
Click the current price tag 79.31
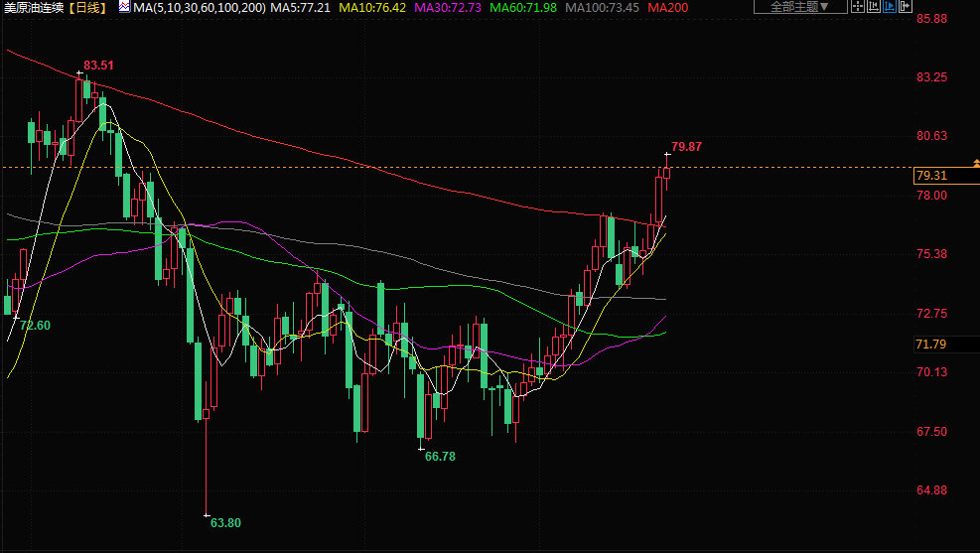[946, 176]
